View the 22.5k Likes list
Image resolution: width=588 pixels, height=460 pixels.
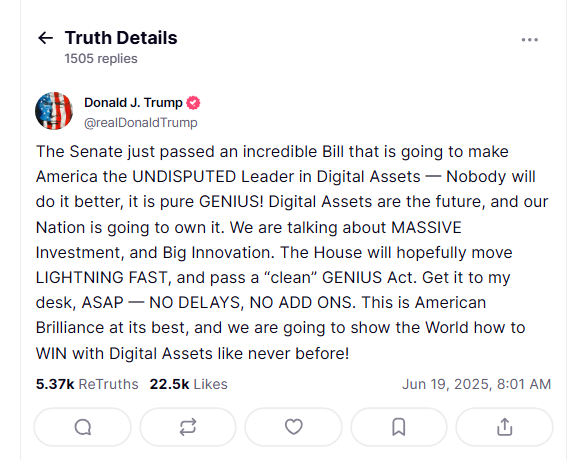(189, 384)
